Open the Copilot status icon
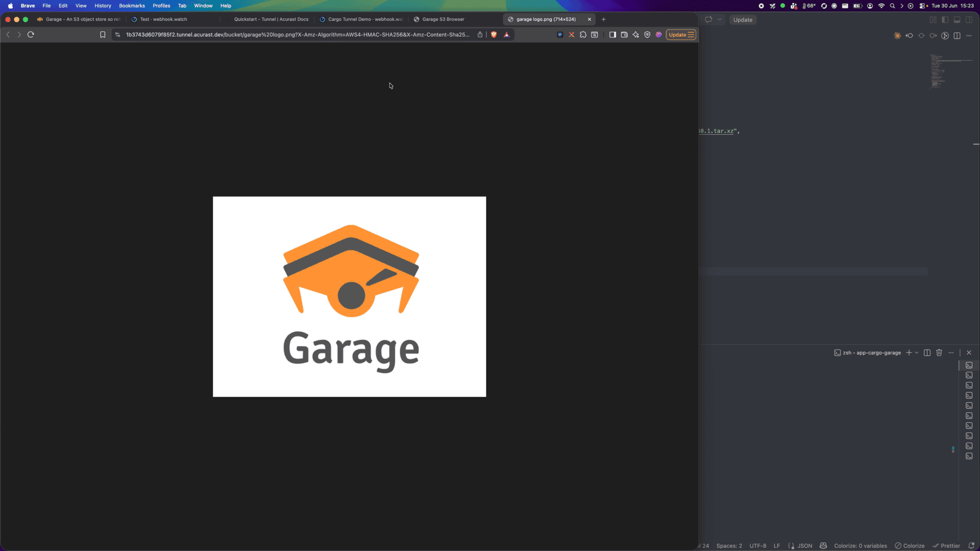 [823, 545]
